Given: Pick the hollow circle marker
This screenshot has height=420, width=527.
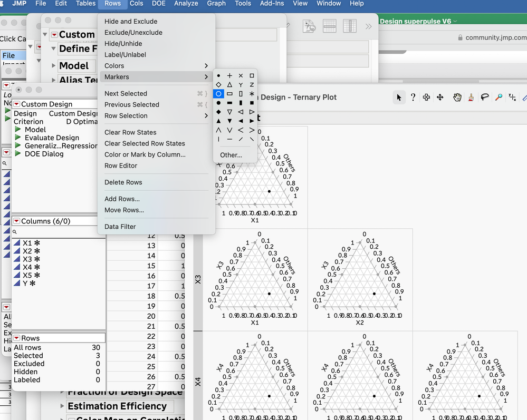Looking at the screenshot, I should [x=218, y=94].
